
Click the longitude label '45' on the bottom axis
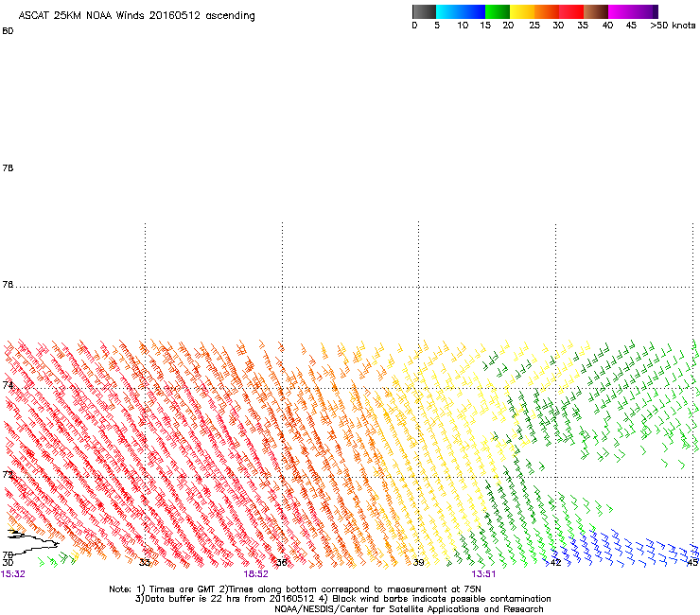tap(692, 562)
